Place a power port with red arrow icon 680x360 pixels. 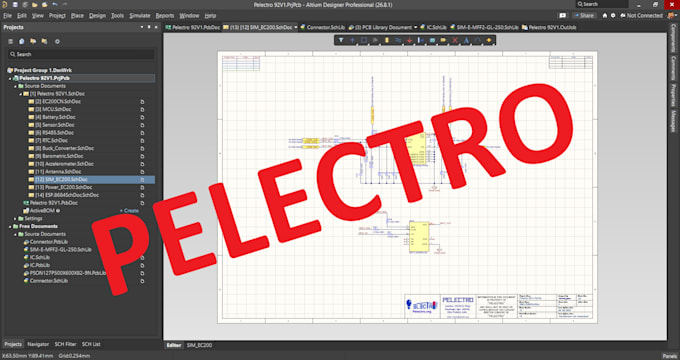(409, 40)
